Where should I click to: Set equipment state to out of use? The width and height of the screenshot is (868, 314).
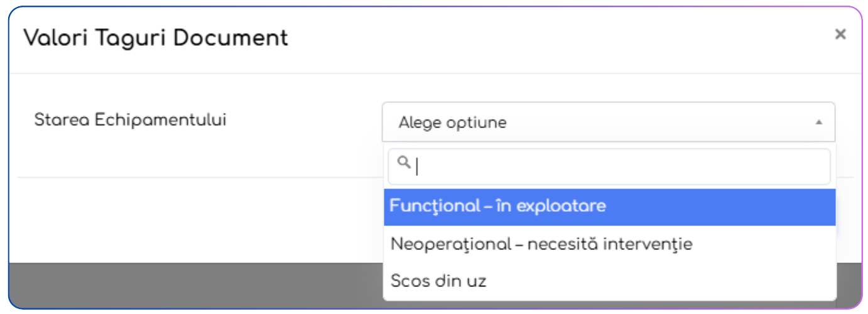(x=438, y=281)
